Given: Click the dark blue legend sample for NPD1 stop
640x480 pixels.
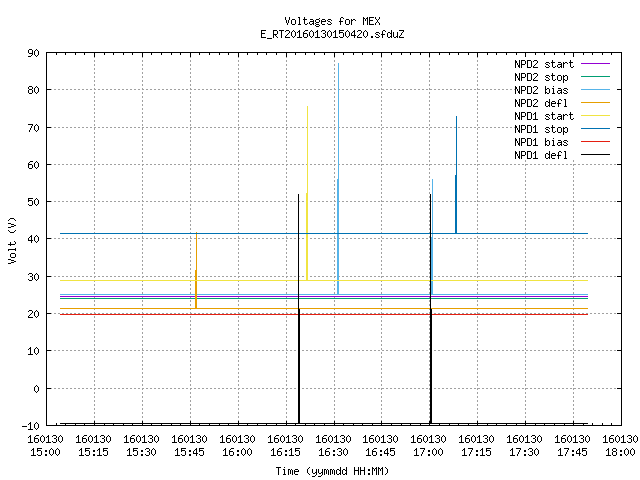Looking at the screenshot, I should pos(595,129).
